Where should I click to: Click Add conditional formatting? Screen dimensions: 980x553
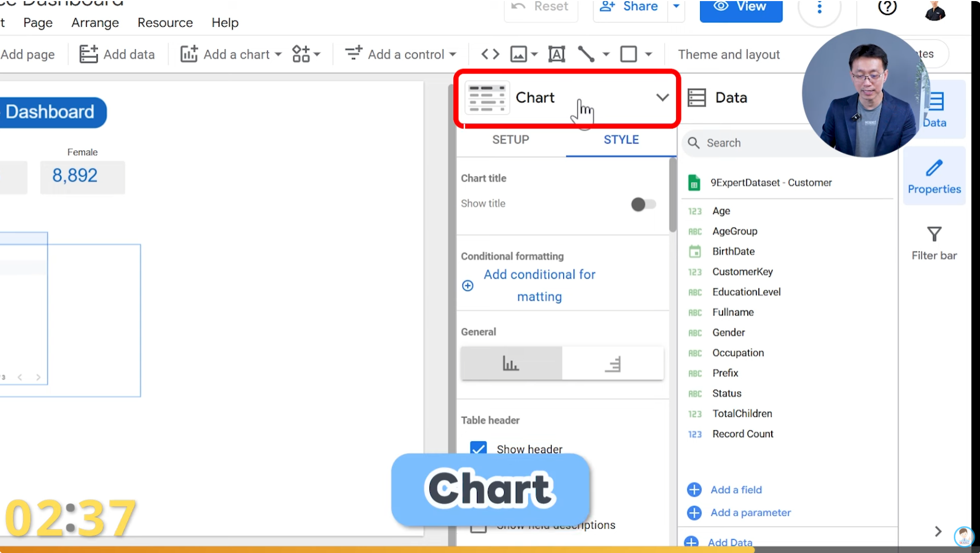pyautogui.click(x=539, y=285)
